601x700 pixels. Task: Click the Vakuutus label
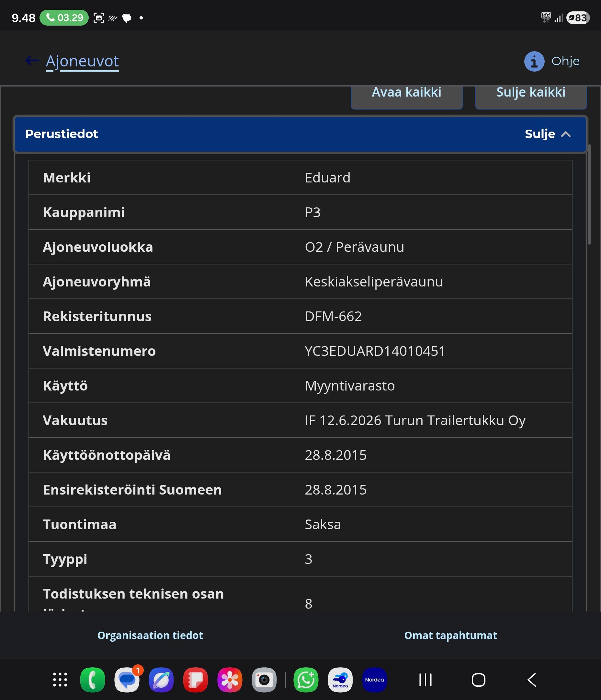click(x=75, y=421)
